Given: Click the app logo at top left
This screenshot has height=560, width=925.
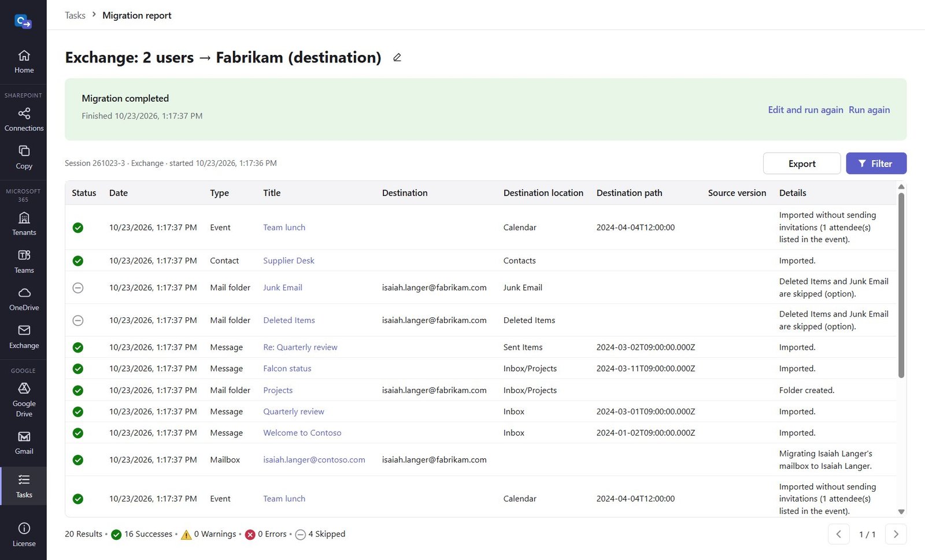Looking at the screenshot, I should point(23,22).
